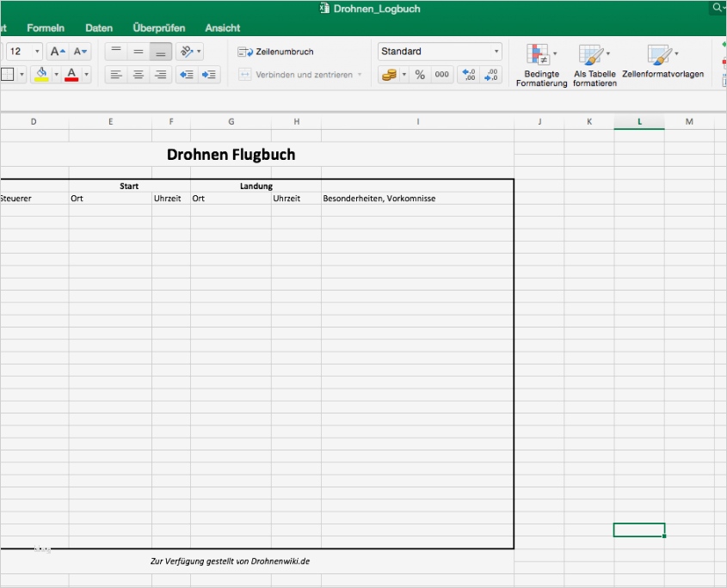Toggle Zeilenumbruch text wrapping
Image resolution: width=727 pixels, height=588 pixels.
point(276,52)
